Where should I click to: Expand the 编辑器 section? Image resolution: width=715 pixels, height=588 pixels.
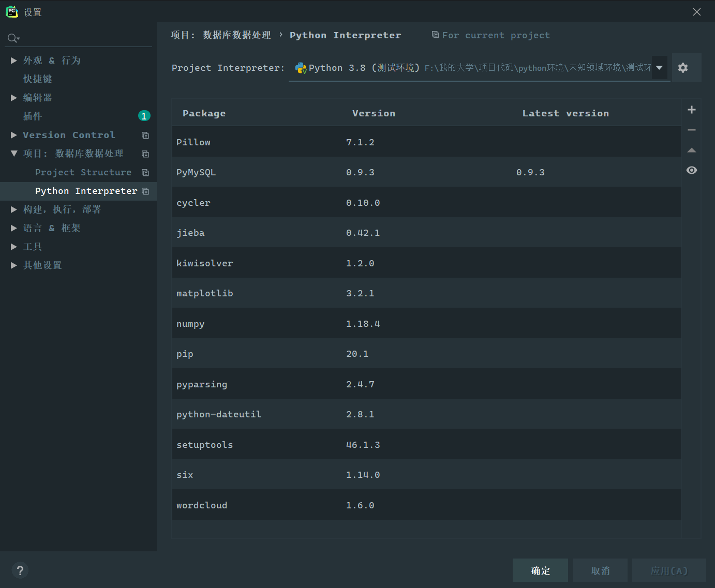(14, 98)
